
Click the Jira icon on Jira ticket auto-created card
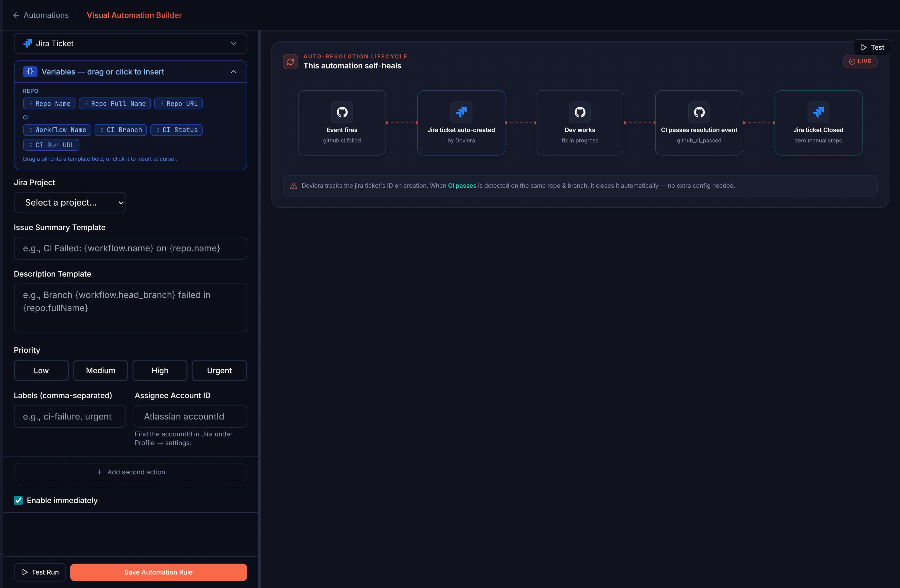click(461, 112)
